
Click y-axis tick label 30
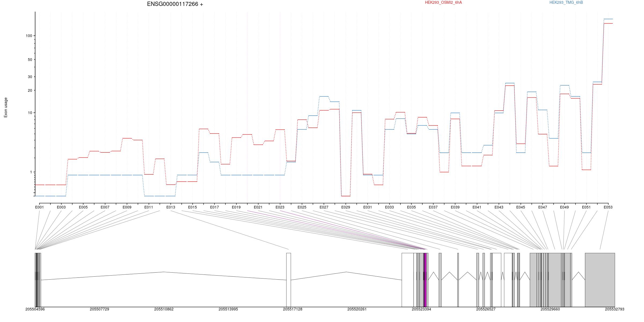click(x=30, y=77)
